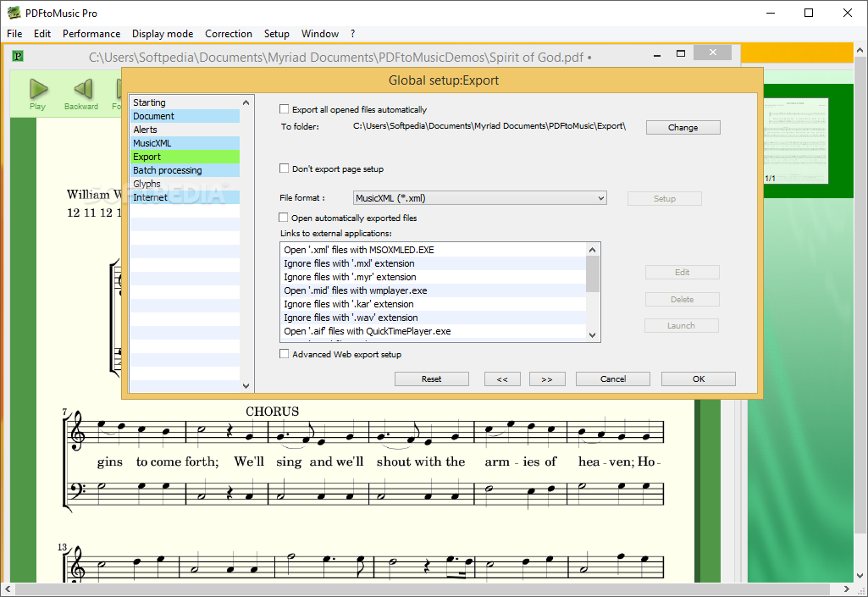868x597 pixels.
Task: Select "Ignore files with '.wav' extension" entry
Action: pyautogui.click(x=434, y=318)
